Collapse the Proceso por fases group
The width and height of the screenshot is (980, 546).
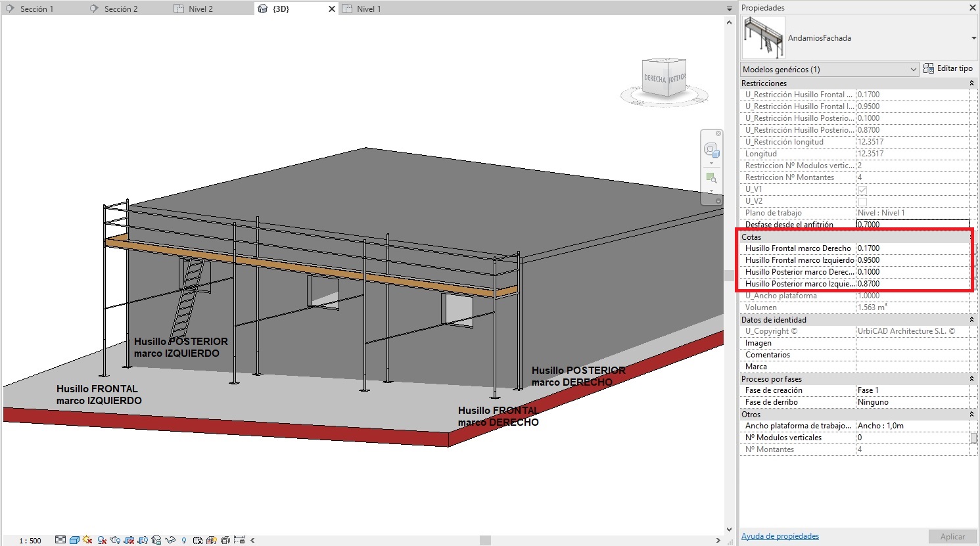click(971, 379)
